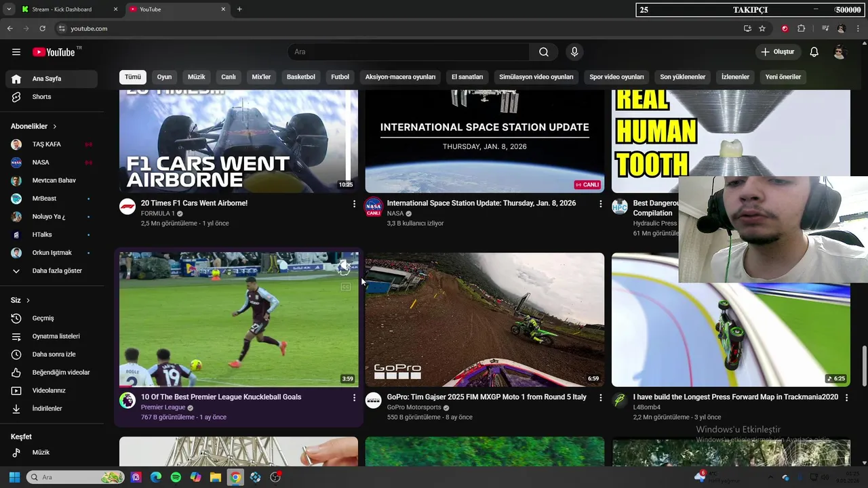Click the search magnifier button
The height and width of the screenshot is (488, 868).
(x=544, y=52)
